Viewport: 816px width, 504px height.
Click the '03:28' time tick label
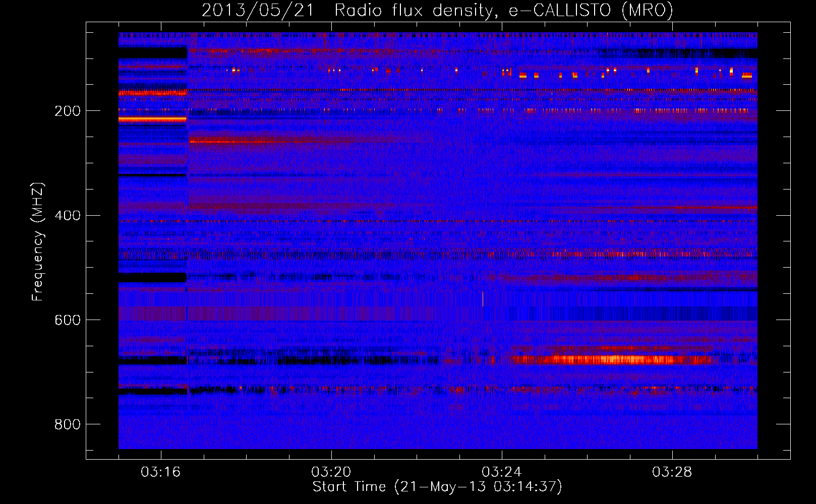click(672, 472)
